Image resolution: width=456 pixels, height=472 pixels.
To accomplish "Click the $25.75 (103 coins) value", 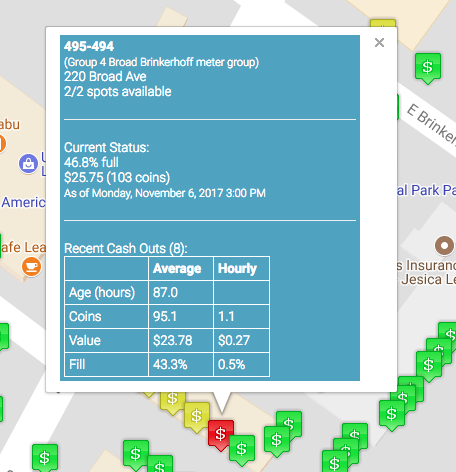I will coord(117,178).
